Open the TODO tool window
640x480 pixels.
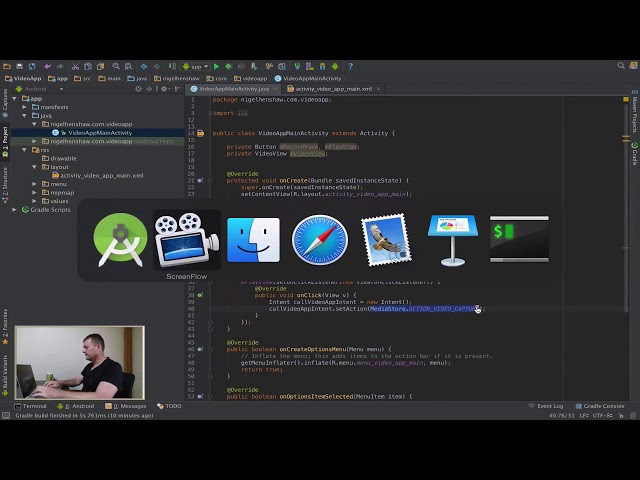point(169,406)
